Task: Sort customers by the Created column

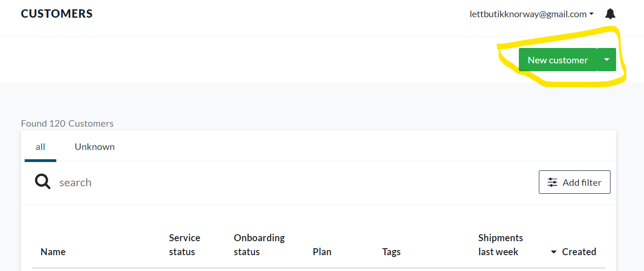Action: pos(579,252)
